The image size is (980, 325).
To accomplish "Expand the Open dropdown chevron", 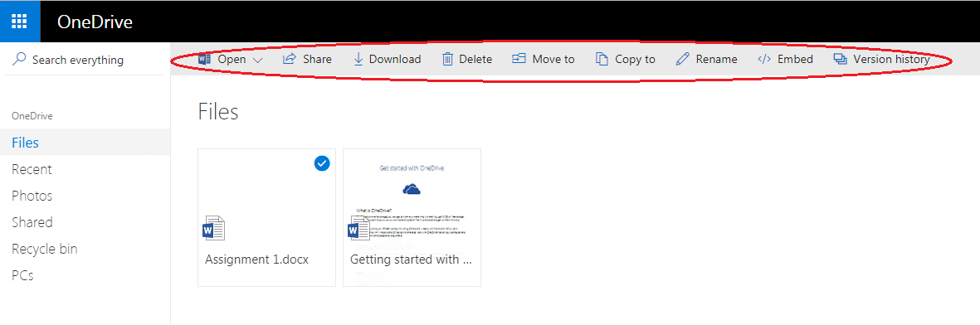I will pyautogui.click(x=257, y=60).
